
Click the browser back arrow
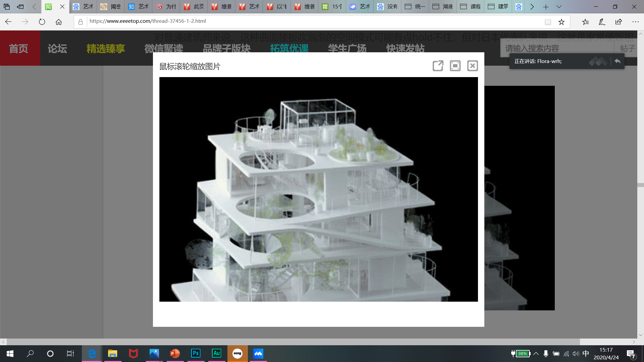point(8,22)
